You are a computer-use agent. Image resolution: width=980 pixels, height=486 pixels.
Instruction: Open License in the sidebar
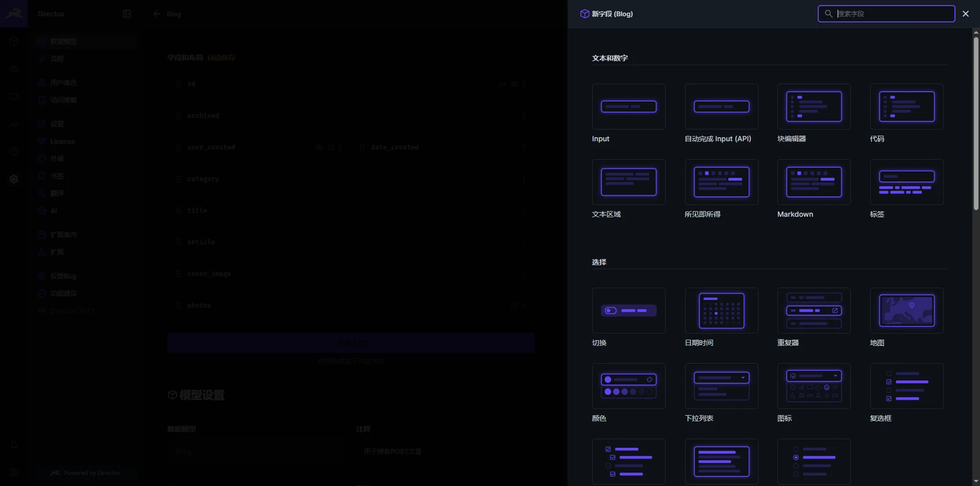(x=85, y=141)
